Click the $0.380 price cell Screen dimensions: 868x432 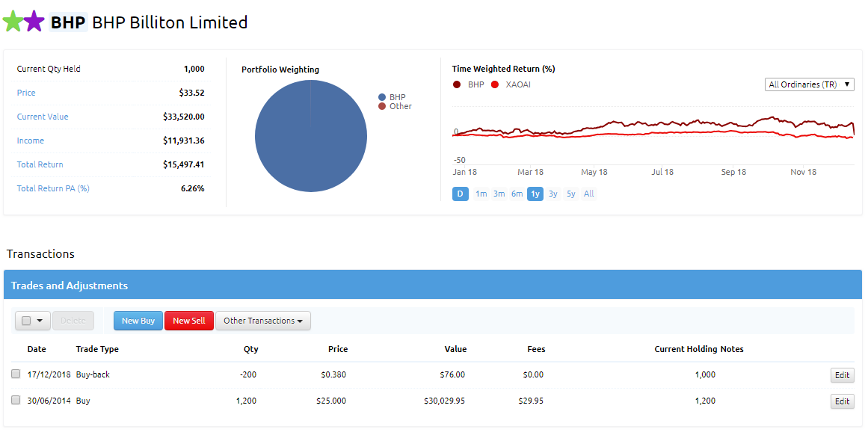click(333, 374)
